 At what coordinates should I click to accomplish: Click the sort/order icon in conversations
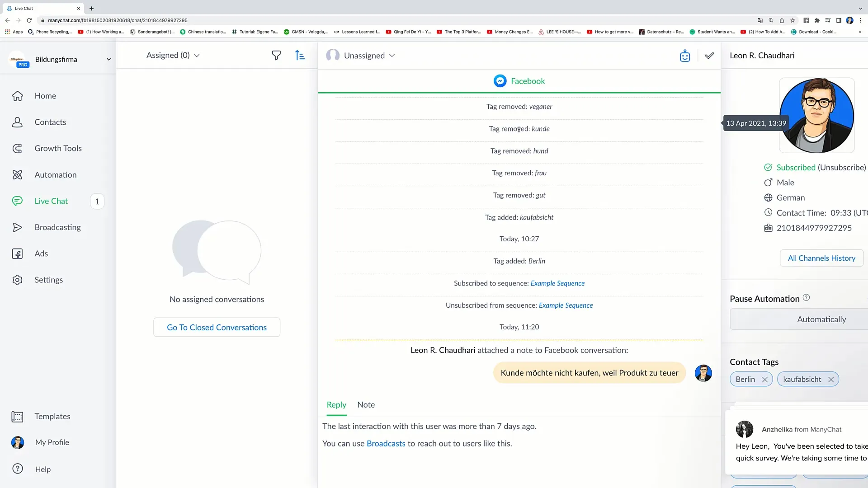pos(301,55)
